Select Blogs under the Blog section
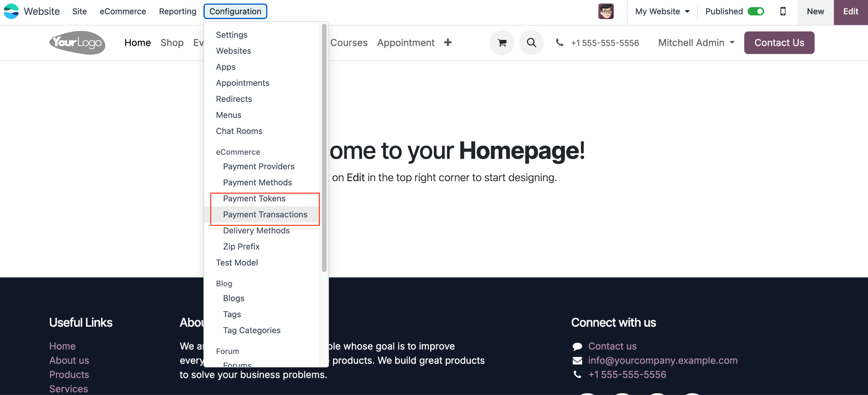This screenshot has width=868, height=395. click(x=234, y=299)
